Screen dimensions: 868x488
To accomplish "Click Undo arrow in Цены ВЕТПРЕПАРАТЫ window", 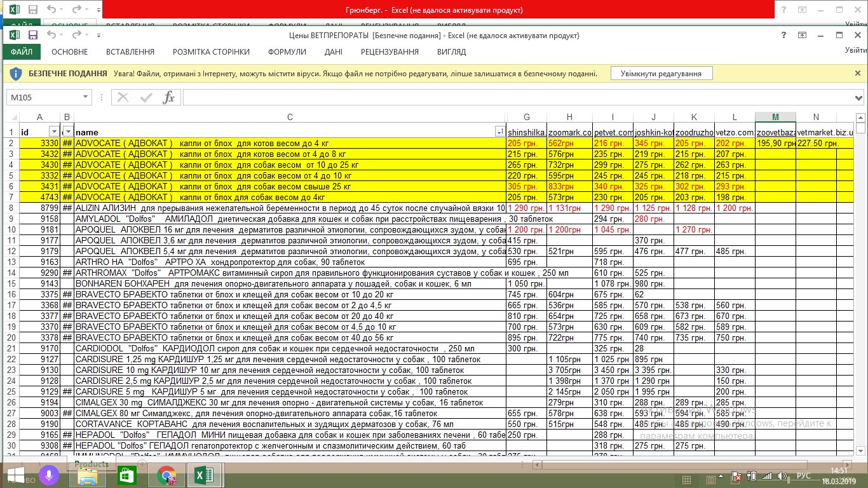I will coord(51,35).
